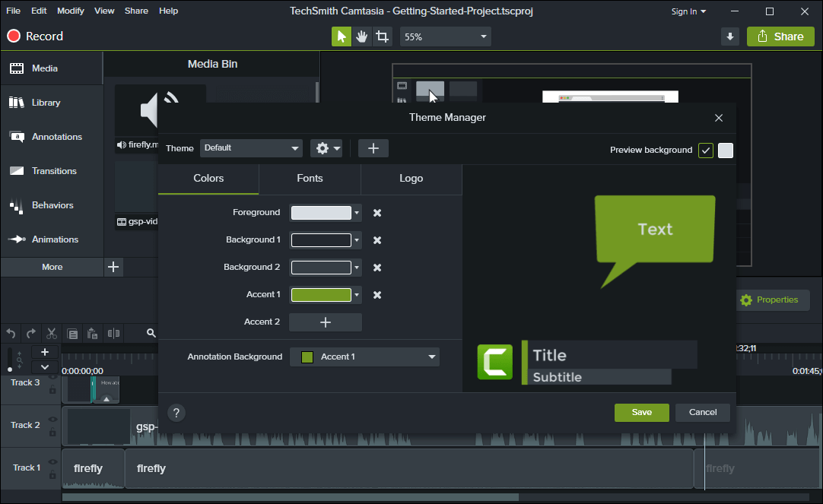The image size is (823, 504).
Task: Delete the Accent 1 color
Action: click(x=377, y=295)
